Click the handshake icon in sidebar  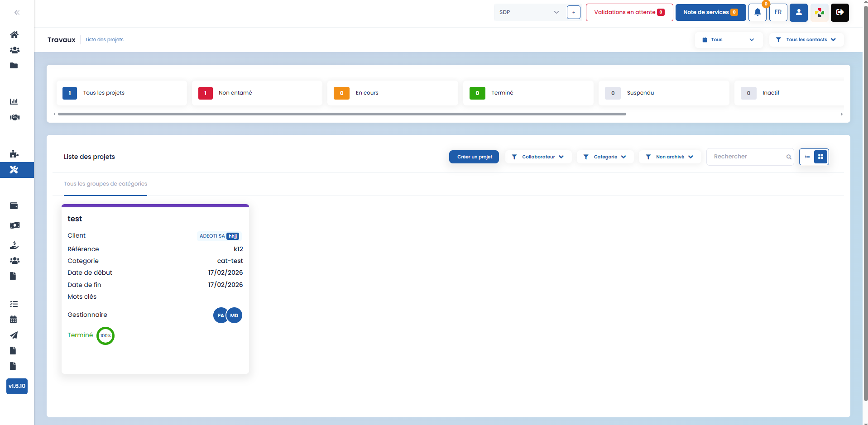pyautogui.click(x=14, y=117)
